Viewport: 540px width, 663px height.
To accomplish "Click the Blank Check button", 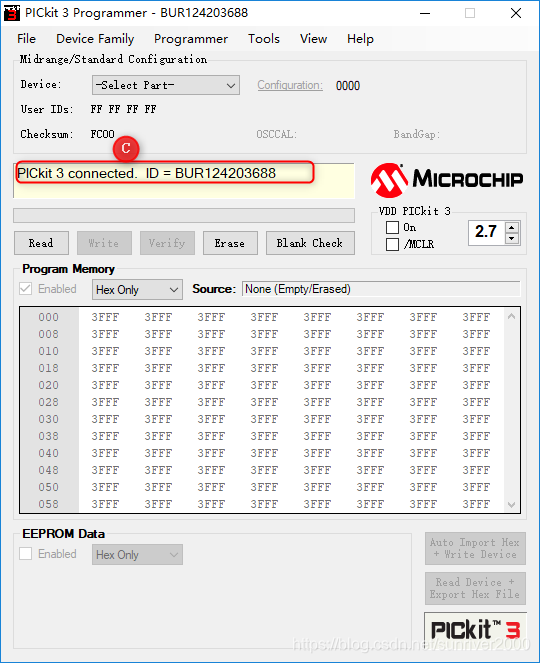I will 310,243.
